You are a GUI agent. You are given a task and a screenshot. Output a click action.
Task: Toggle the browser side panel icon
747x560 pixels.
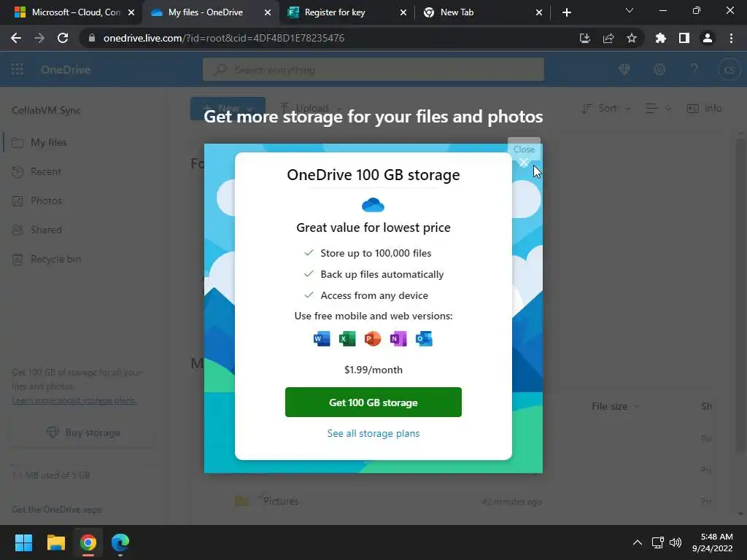(x=684, y=38)
